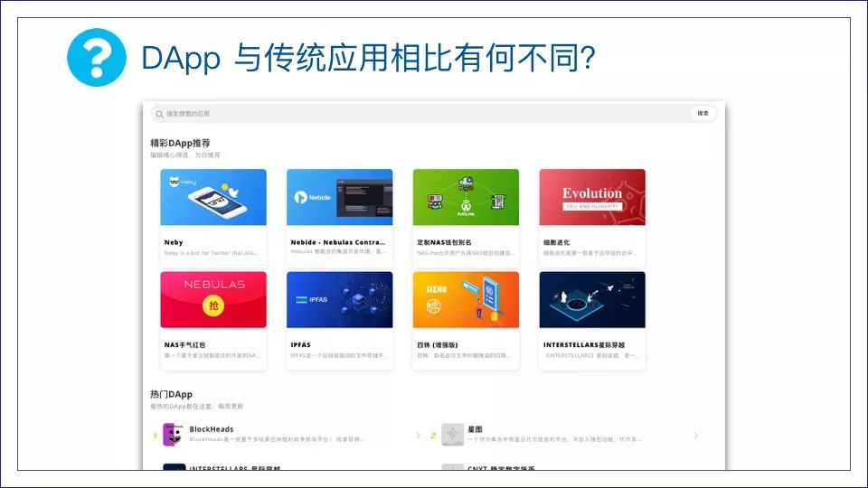
Task: Open the IPFAS card thumbnail
Action: (339, 299)
